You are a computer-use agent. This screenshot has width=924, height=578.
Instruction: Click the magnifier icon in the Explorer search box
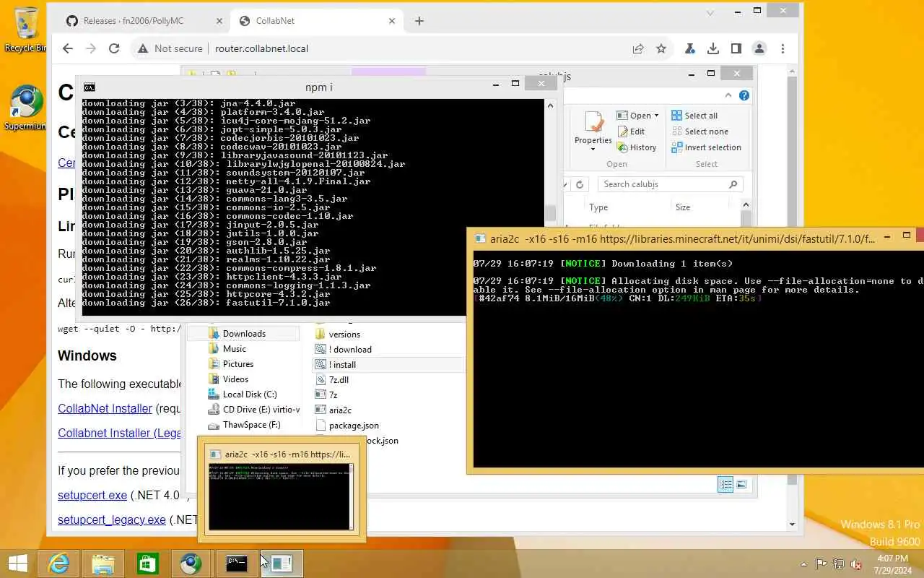(733, 184)
